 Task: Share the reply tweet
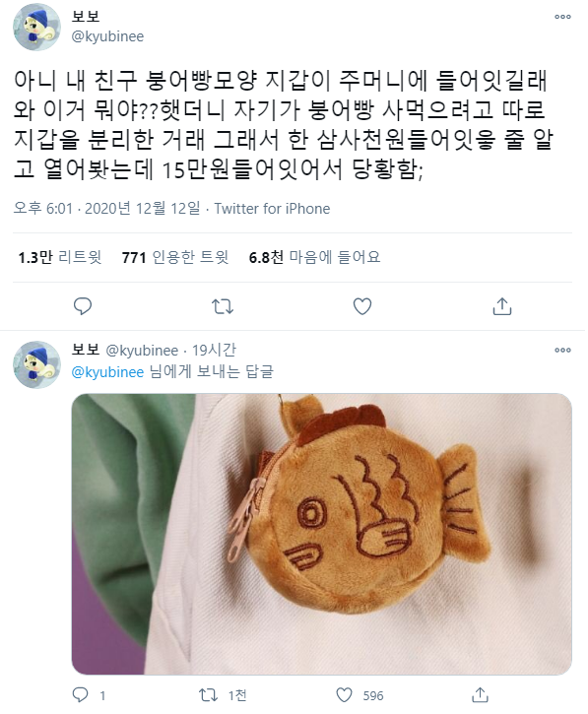click(480, 695)
